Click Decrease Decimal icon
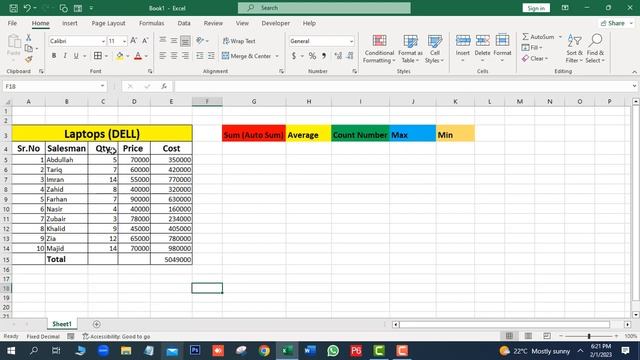Screen dimensions: 640x360 (x=350, y=56)
